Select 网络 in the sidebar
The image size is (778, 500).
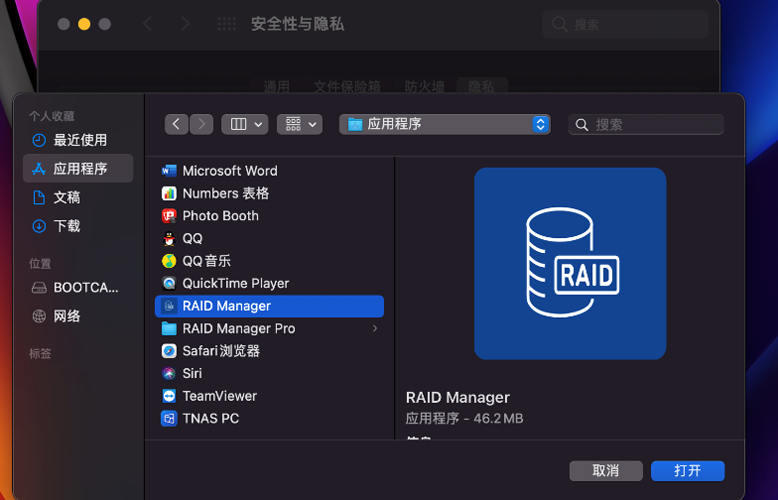78,316
